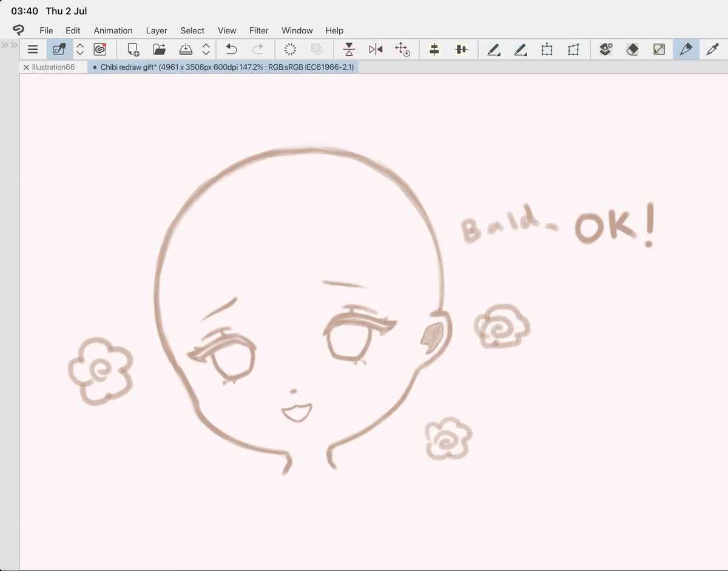The width and height of the screenshot is (728, 571).
Task: Open the Window menu
Action: pos(297,30)
